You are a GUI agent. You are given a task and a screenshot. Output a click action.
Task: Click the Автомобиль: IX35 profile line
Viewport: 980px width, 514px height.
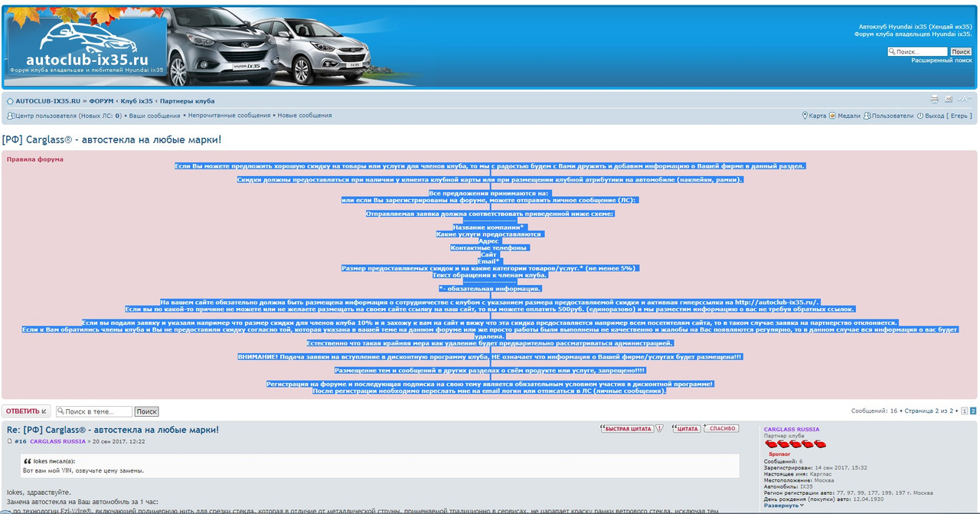(x=789, y=486)
